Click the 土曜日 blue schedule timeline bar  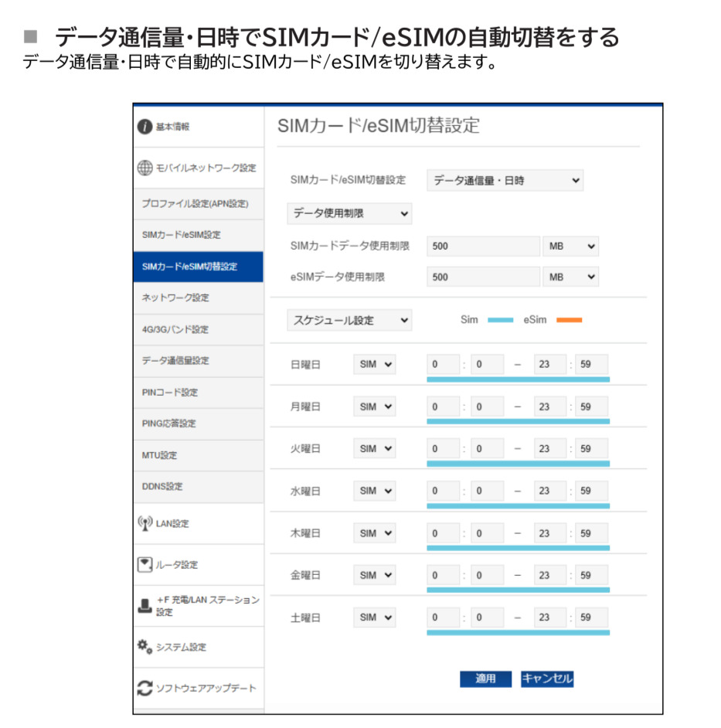click(x=518, y=632)
